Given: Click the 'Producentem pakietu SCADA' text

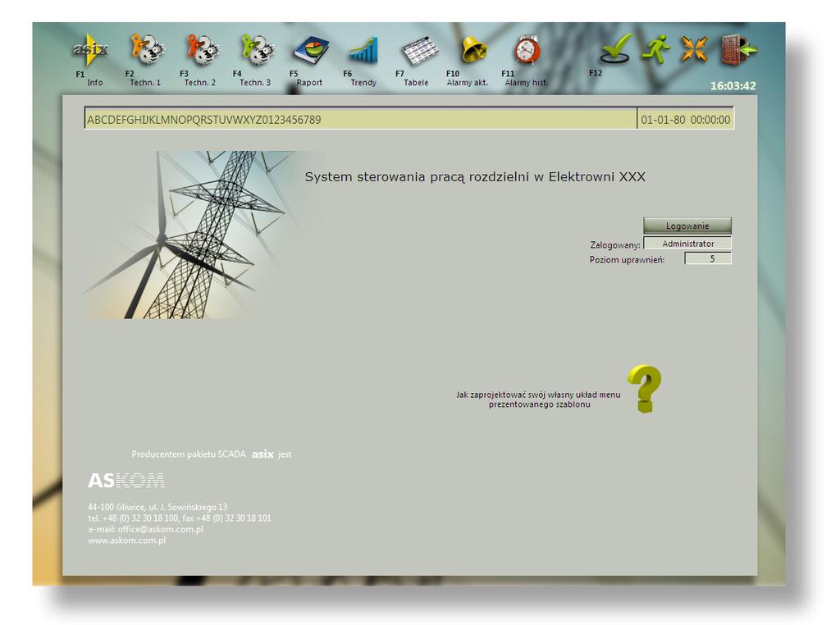Looking at the screenshot, I should [x=189, y=454].
